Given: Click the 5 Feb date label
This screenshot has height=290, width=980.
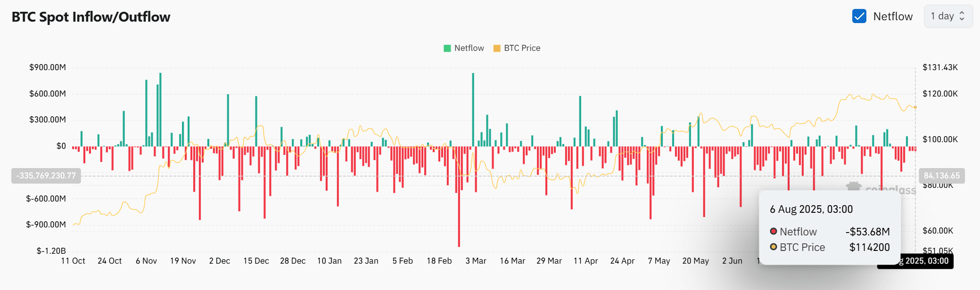Looking at the screenshot, I should 403,261.
